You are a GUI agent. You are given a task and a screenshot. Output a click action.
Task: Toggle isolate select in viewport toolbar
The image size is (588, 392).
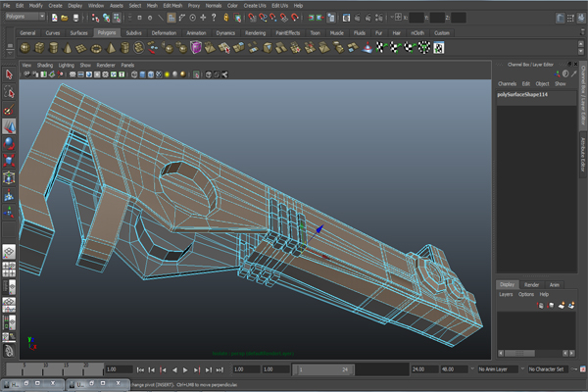click(196, 74)
